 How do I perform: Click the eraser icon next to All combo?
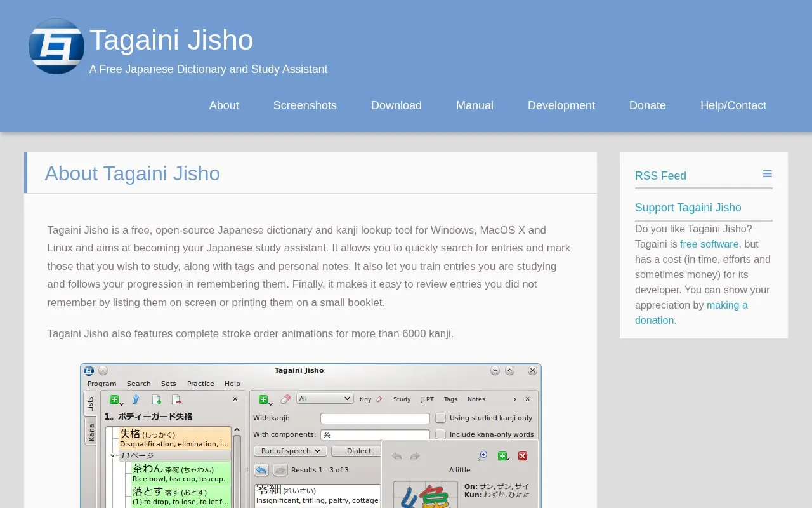(285, 399)
